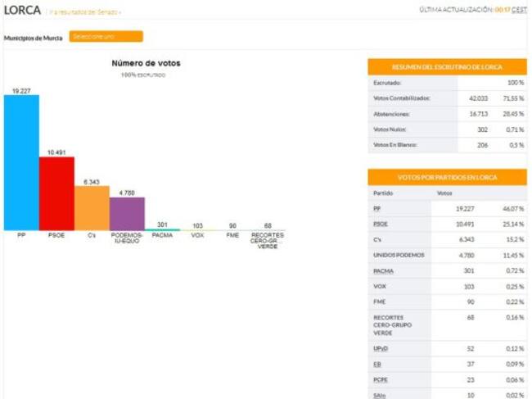Click the blue PP bar in chart

pos(21,164)
